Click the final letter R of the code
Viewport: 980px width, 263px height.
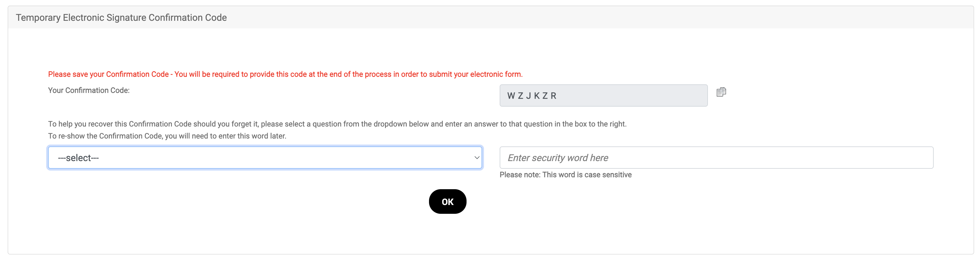(x=554, y=96)
